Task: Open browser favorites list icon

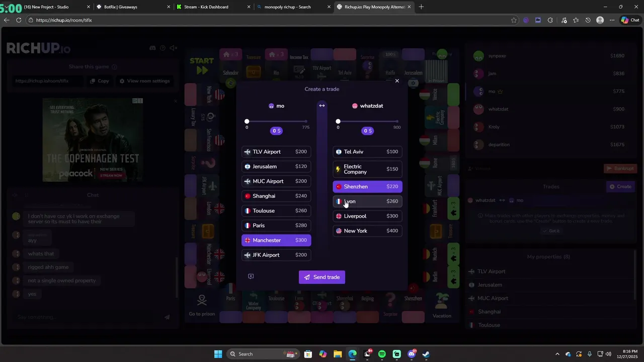Action: (x=576, y=20)
